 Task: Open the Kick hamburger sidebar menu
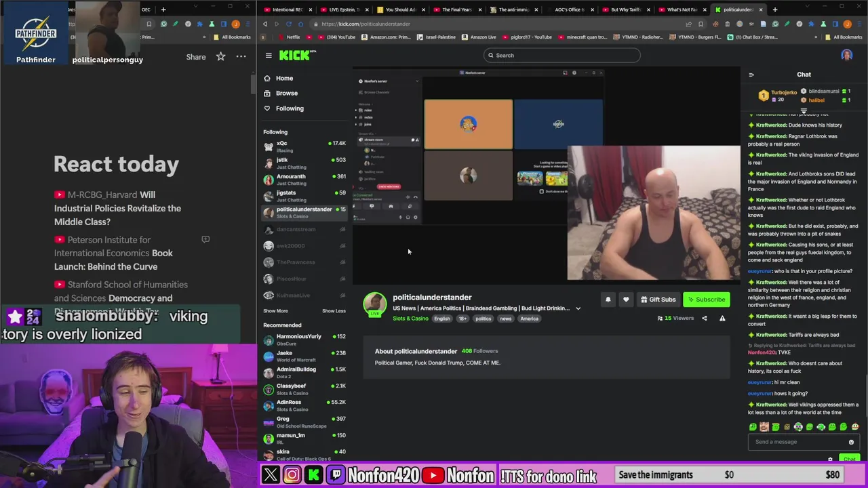(269, 56)
